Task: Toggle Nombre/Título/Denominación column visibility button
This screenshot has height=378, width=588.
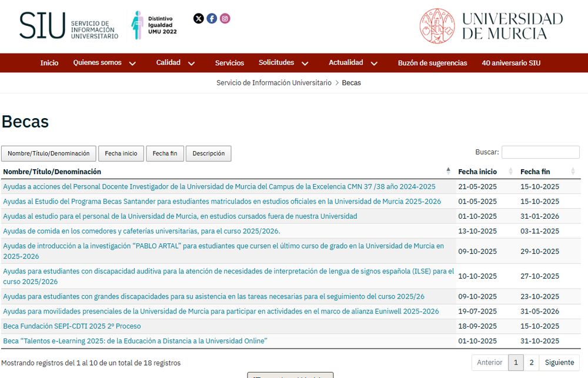Action: (x=49, y=153)
